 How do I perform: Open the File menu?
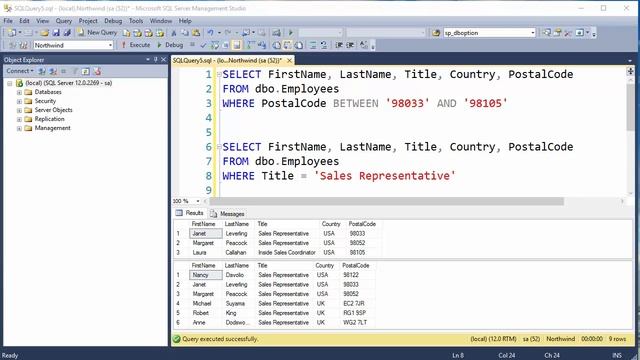[x=8, y=21]
